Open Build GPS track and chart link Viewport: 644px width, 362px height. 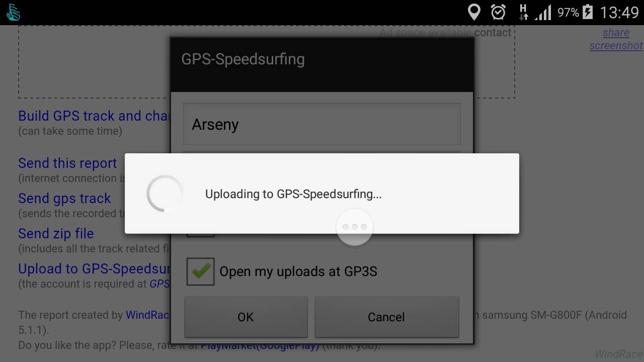(95, 116)
